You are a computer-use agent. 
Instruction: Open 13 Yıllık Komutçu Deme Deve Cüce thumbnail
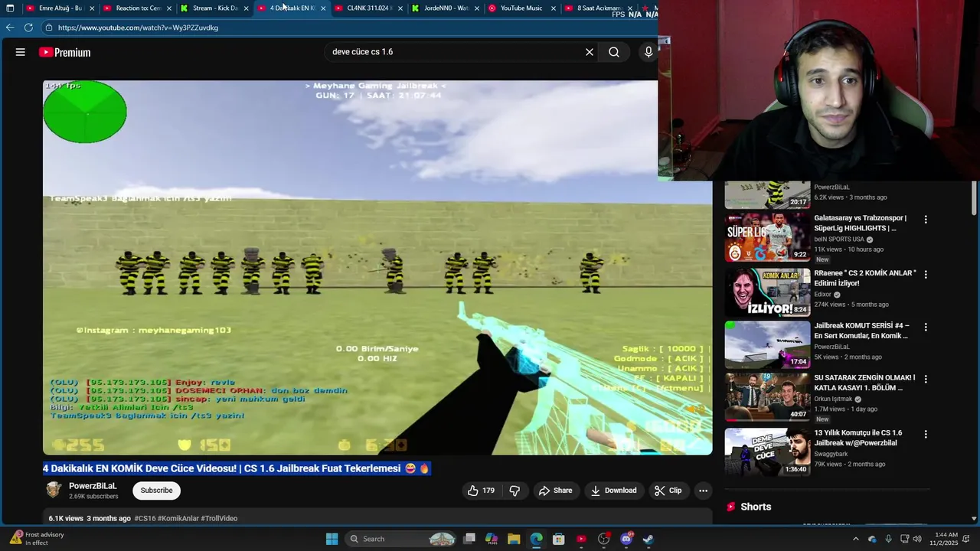tap(767, 452)
